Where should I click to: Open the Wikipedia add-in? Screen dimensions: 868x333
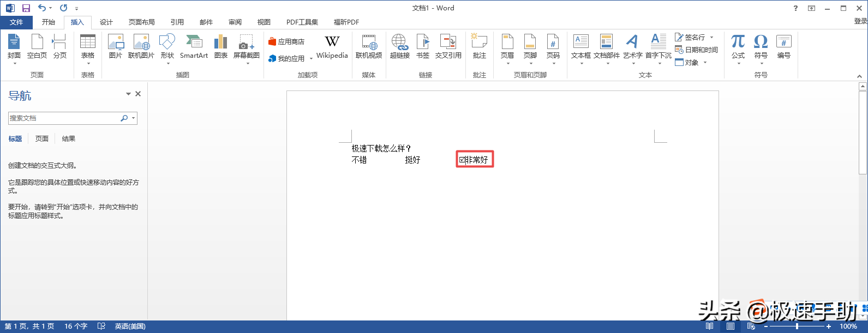[x=332, y=47]
